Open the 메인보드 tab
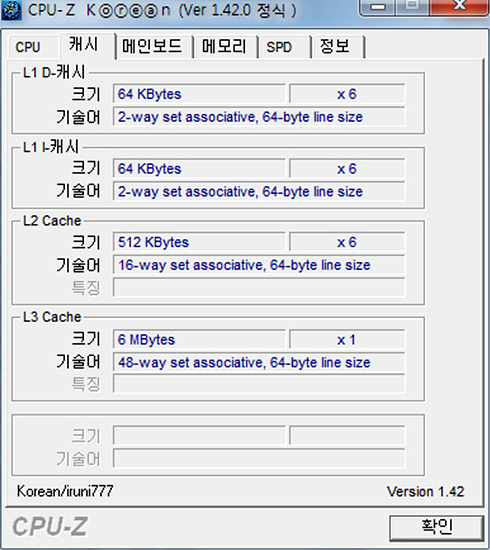The image size is (490, 550). coord(154,47)
